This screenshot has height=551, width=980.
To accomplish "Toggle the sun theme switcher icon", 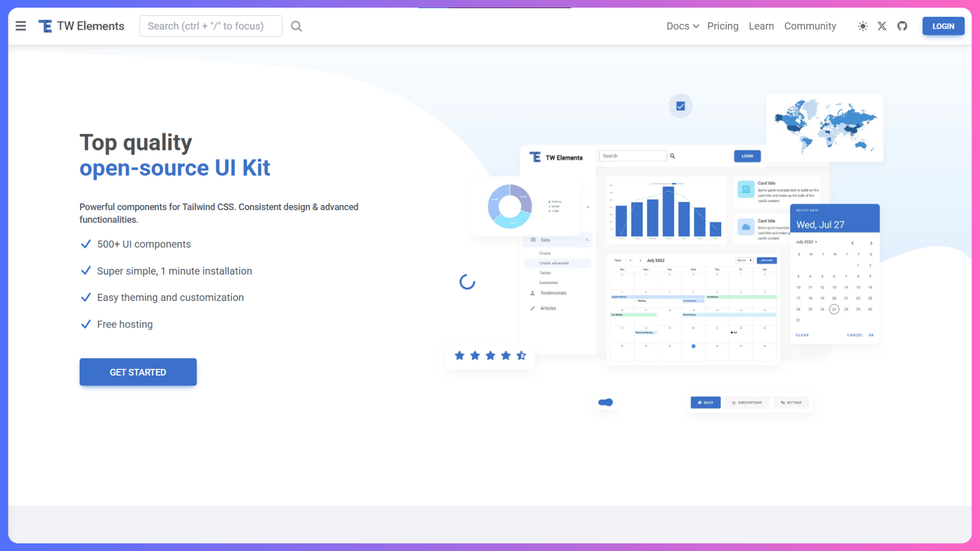I will click(x=863, y=26).
